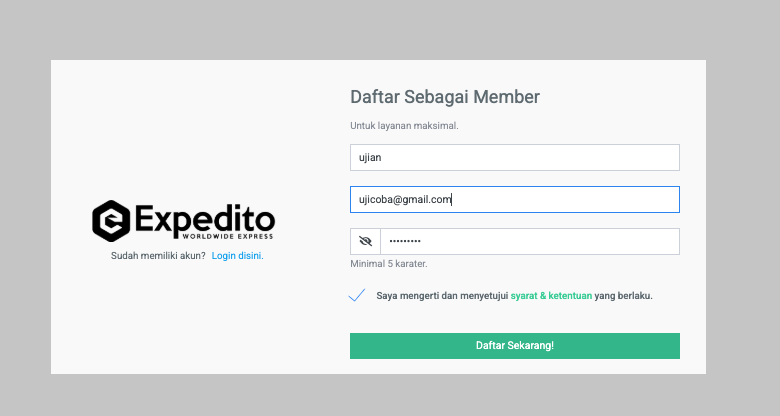Click the "yang berlaku." text after terms link
Image resolution: width=780 pixels, height=416 pixels.
pos(623,296)
